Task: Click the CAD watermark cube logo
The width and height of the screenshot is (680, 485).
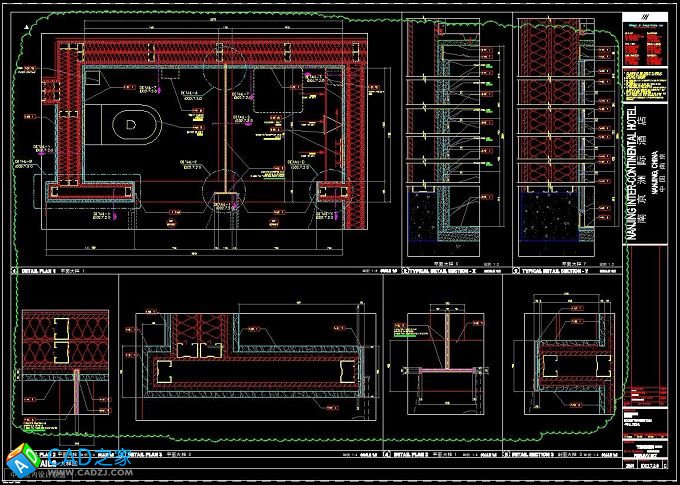Action: click(20, 461)
